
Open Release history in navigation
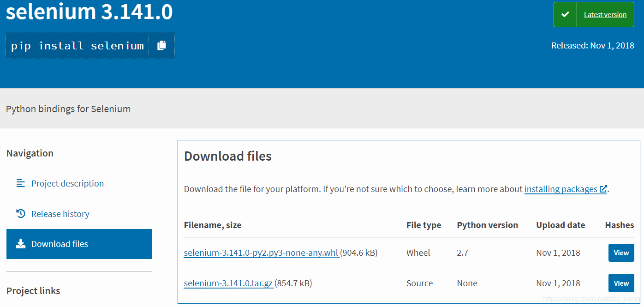click(x=60, y=214)
